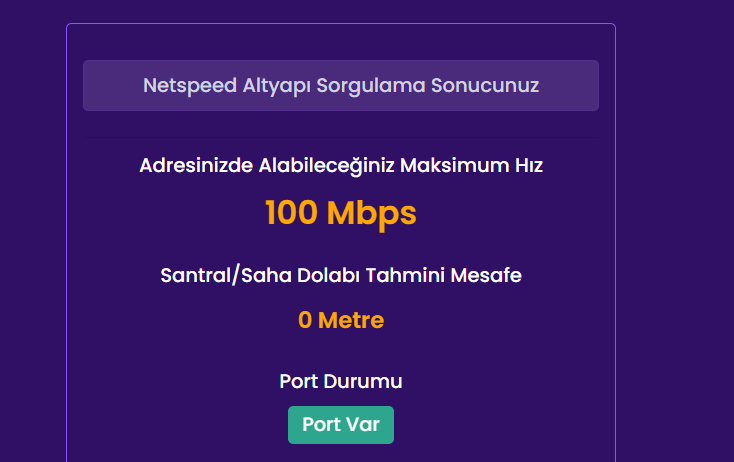Click the 100 Mbps speed value

coord(341,213)
